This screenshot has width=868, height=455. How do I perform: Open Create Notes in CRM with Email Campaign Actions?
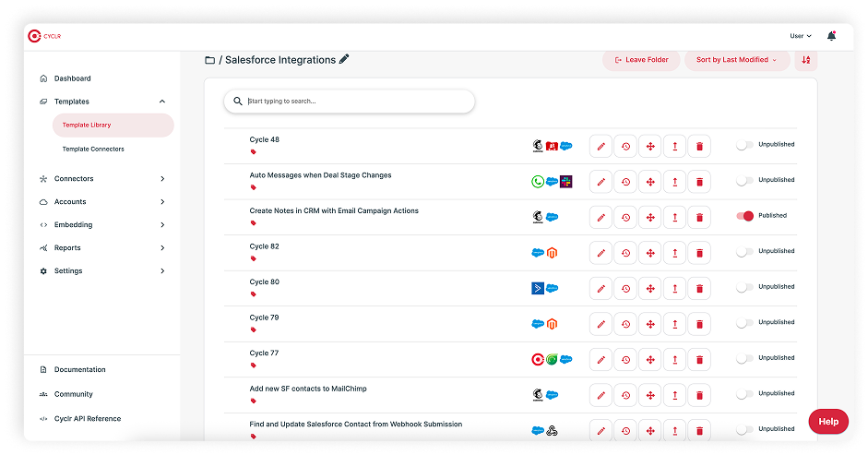point(334,211)
